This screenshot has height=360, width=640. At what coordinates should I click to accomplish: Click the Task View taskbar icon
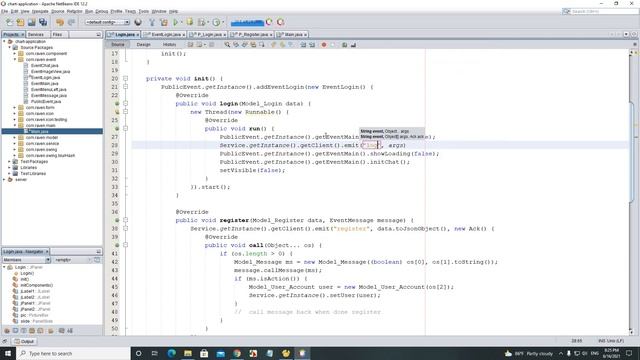pos(155,353)
